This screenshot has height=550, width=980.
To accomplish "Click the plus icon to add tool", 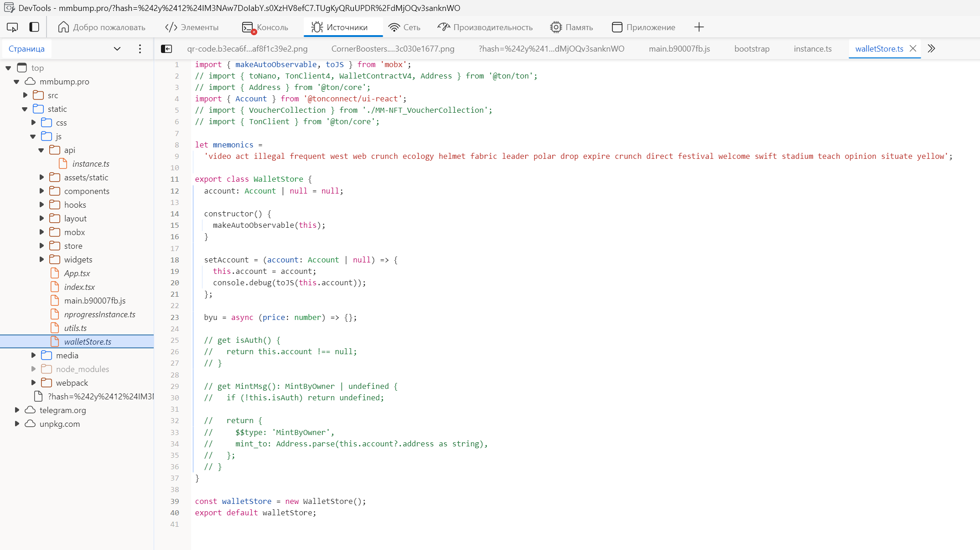I will click(x=699, y=27).
